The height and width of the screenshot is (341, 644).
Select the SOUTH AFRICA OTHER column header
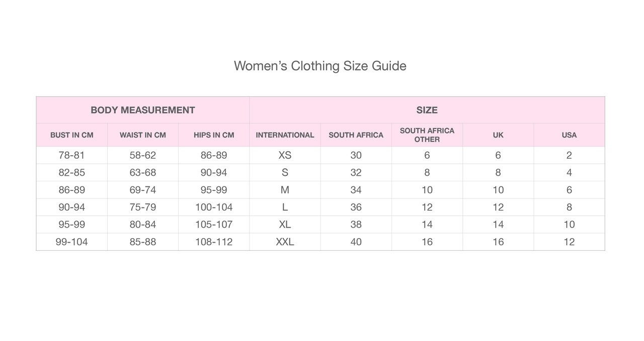pos(427,135)
